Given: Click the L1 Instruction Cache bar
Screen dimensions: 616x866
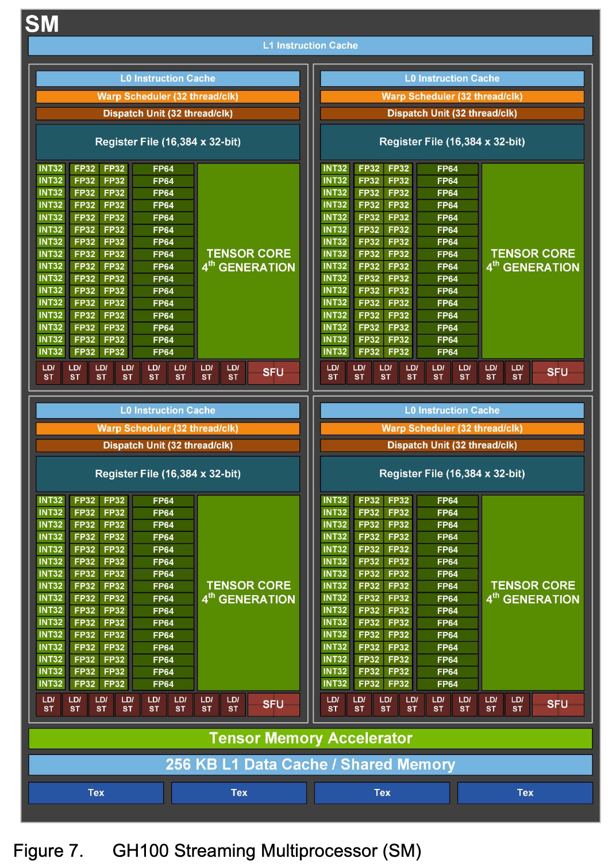Looking at the screenshot, I should (310, 45).
